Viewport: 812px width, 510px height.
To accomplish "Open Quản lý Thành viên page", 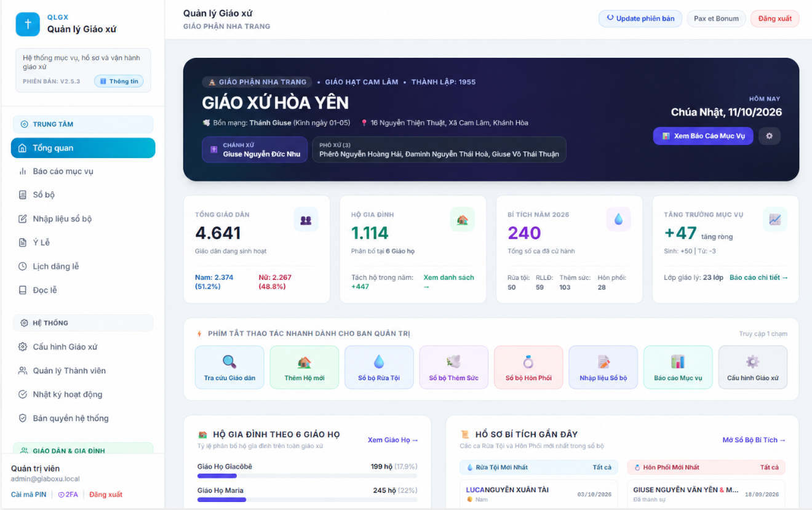I will coord(83,371).
